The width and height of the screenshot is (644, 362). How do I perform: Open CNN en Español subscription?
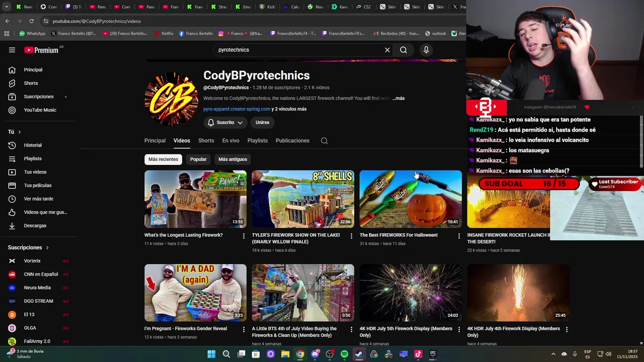[x=40, y=274]
